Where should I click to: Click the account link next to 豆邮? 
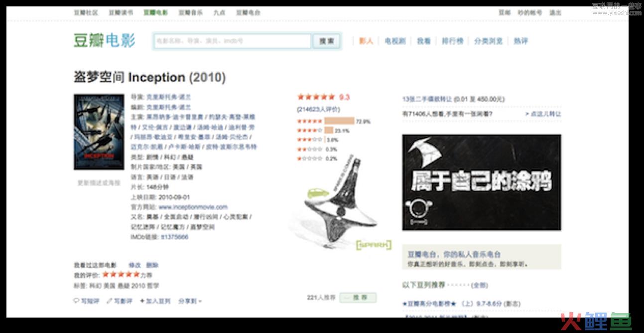click(530, 13)
